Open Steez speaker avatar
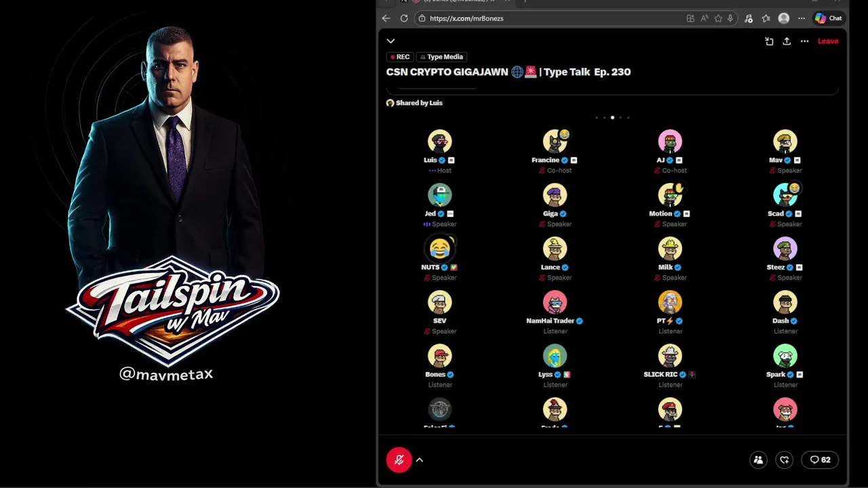 pos(785,248)
